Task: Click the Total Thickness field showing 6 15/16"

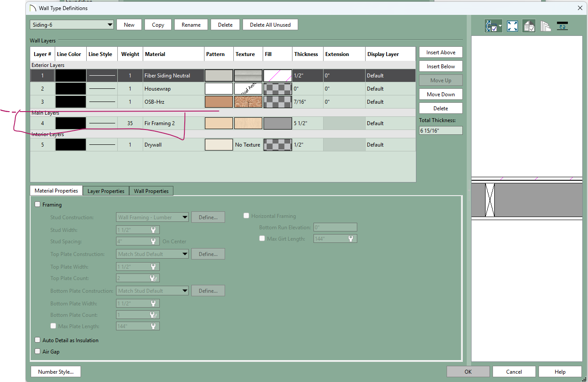Action: 440,130
